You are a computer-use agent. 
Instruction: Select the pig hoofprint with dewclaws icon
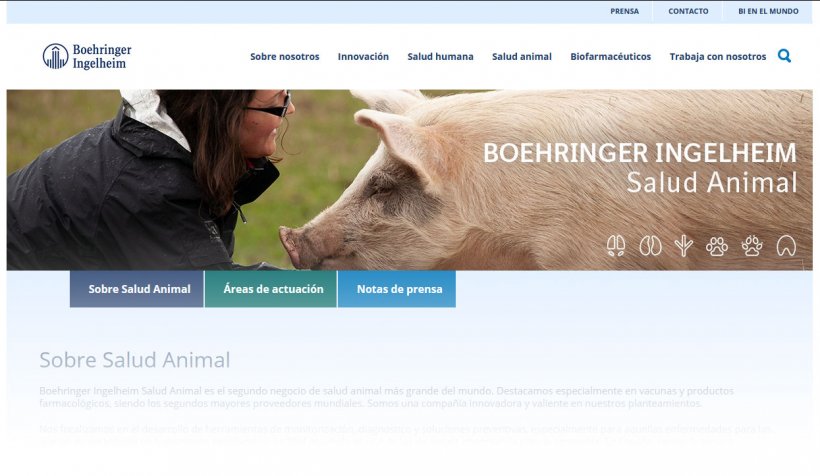[x=616, y=246]
